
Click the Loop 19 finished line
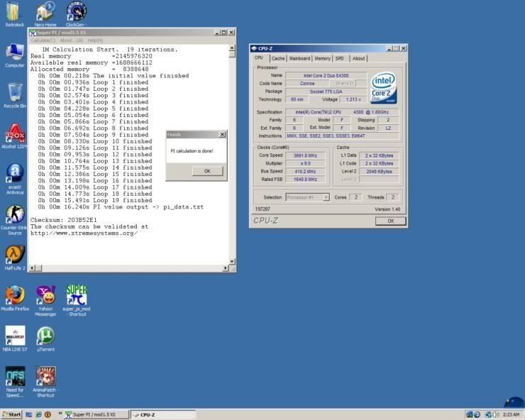[x=95, y=200]
